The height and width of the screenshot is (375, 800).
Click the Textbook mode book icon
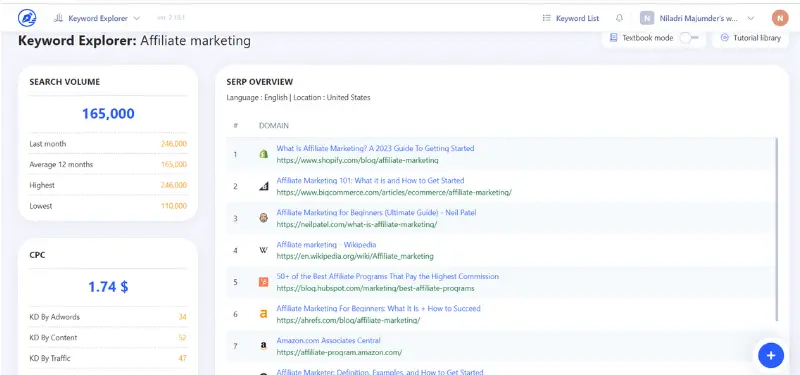pyautogui.click(x=613, y=38)
